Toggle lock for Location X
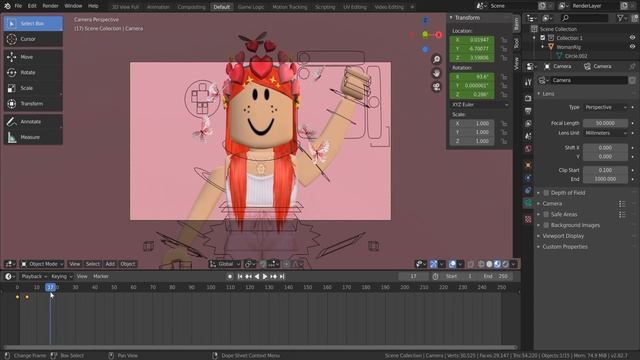 pos(504,40)
